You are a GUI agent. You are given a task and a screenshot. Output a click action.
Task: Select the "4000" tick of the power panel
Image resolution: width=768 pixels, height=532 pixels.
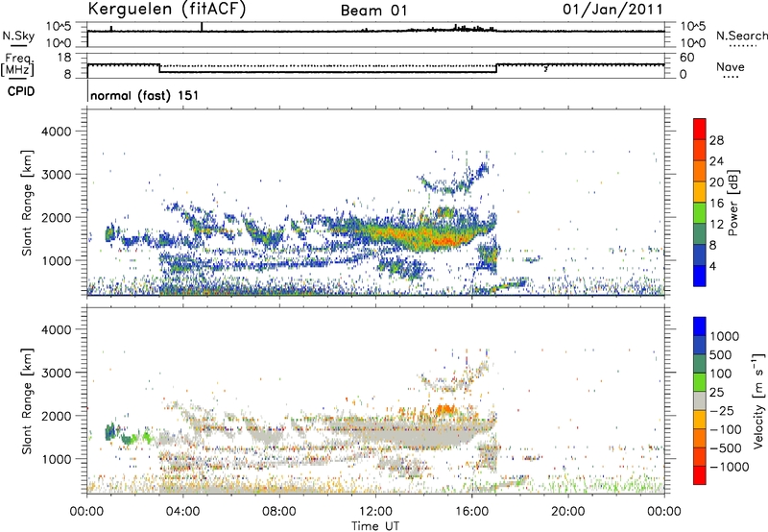pos(57,132)
